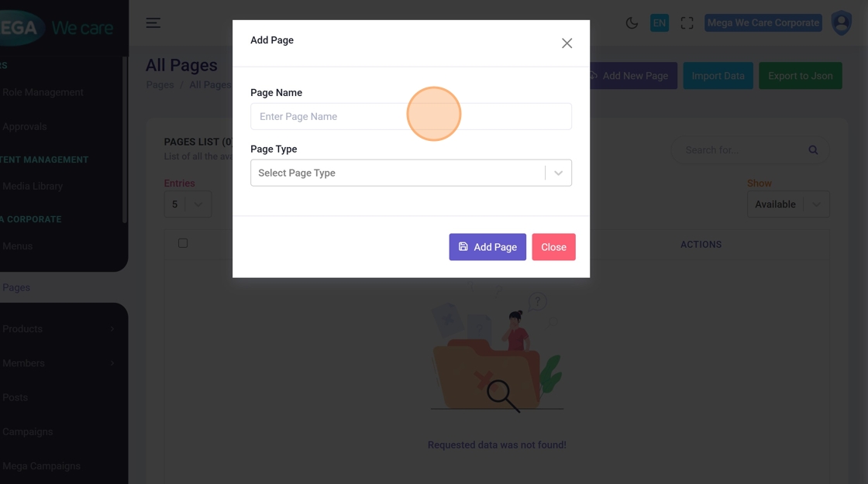Close the Add Page dialog with X
Screen dimensions: 868x484
567,43
